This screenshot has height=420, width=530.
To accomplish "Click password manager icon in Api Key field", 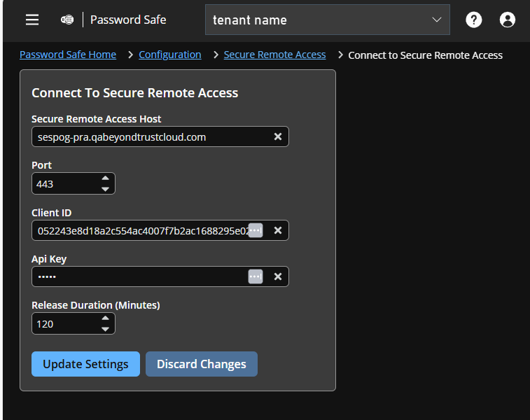I will [256, 276].
